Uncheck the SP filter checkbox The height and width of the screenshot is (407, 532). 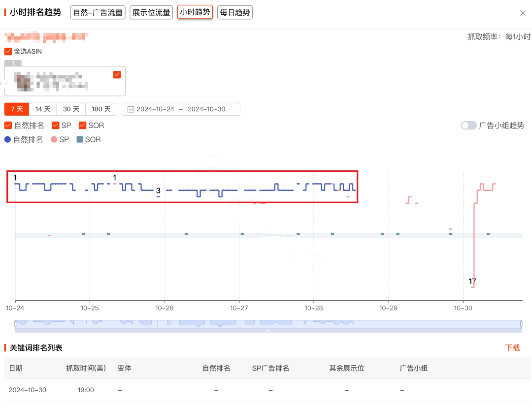54,125
